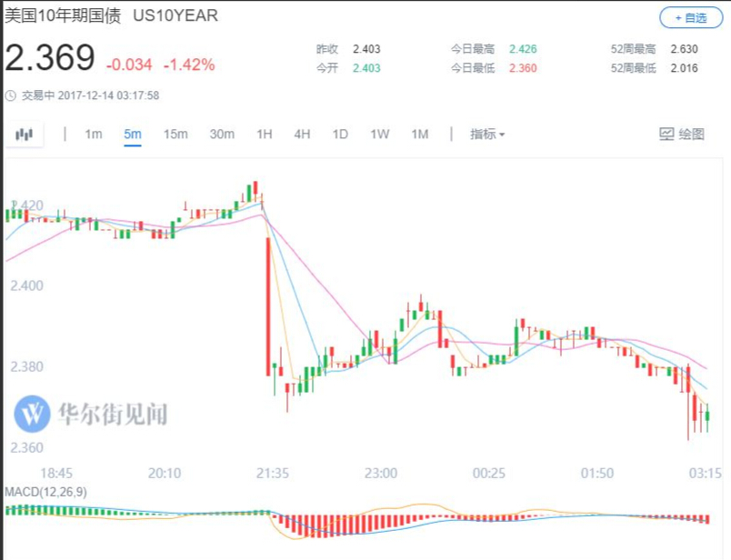Open the 绘图 drawing tools
The width and height of the screenshot is (731, 560).
(681, 135)
